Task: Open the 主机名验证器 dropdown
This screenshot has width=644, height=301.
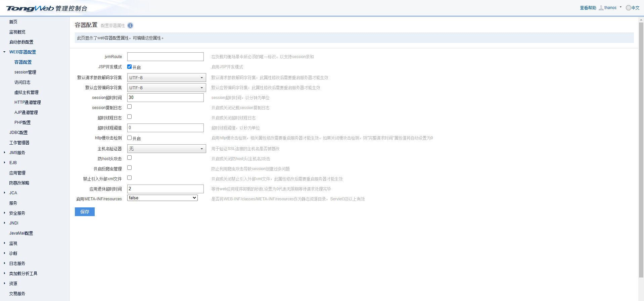Action: pos(167,149)
